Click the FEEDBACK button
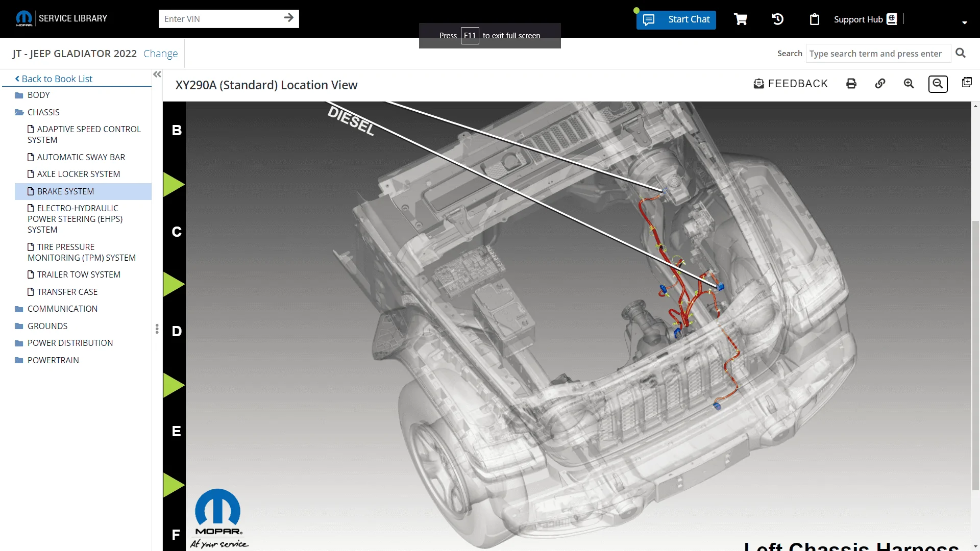This screenshot has width=980, height=551. point(791,84)
